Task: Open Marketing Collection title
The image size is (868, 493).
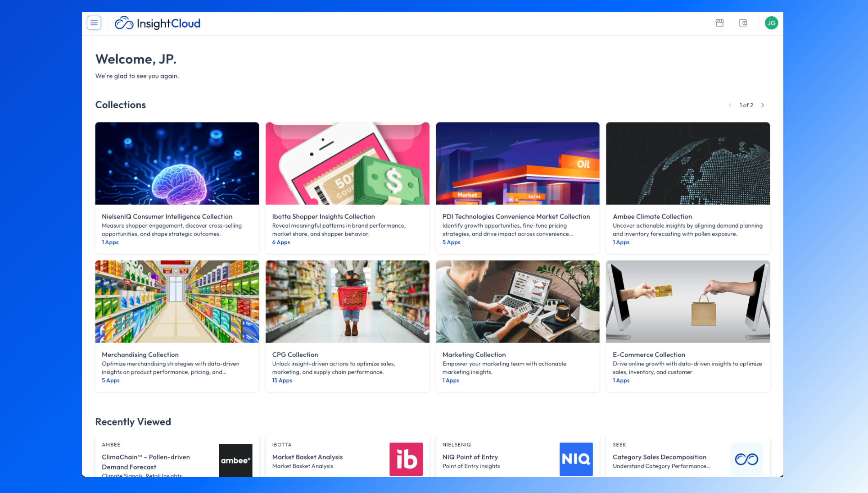Action: (x=474, y=355)
